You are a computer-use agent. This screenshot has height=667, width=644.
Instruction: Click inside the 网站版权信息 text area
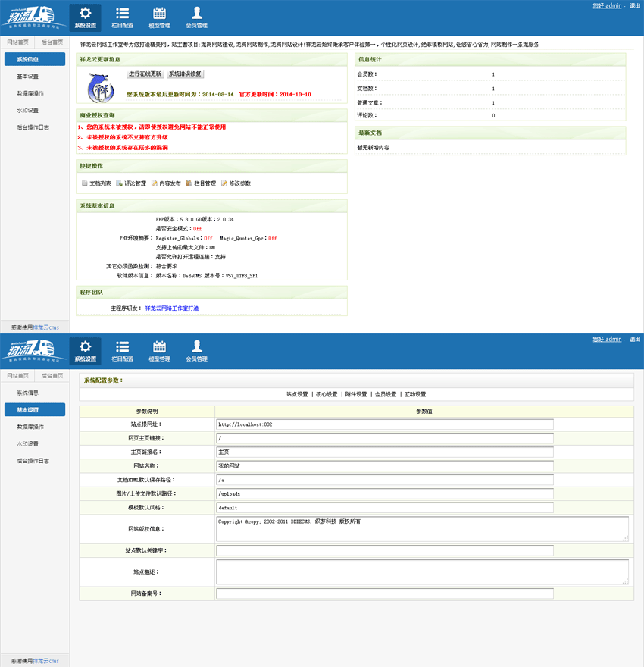(x=421, y=528)
